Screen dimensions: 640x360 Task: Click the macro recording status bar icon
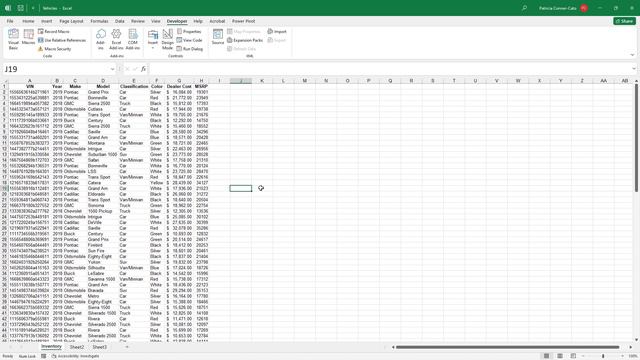pyautogui.click(x=43, y=356)
